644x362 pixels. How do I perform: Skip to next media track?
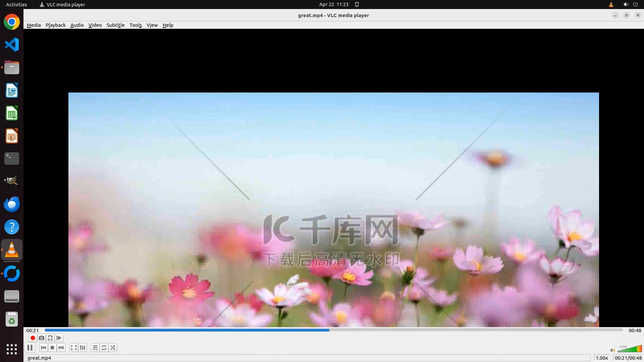pos(61,348)
